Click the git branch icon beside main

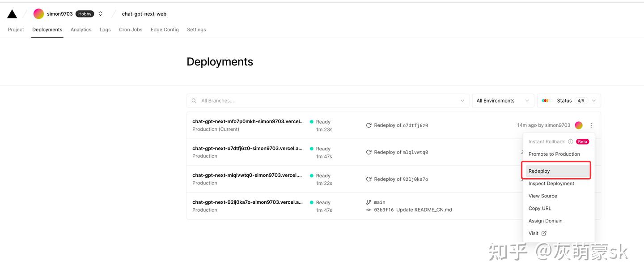coord(369,202)
